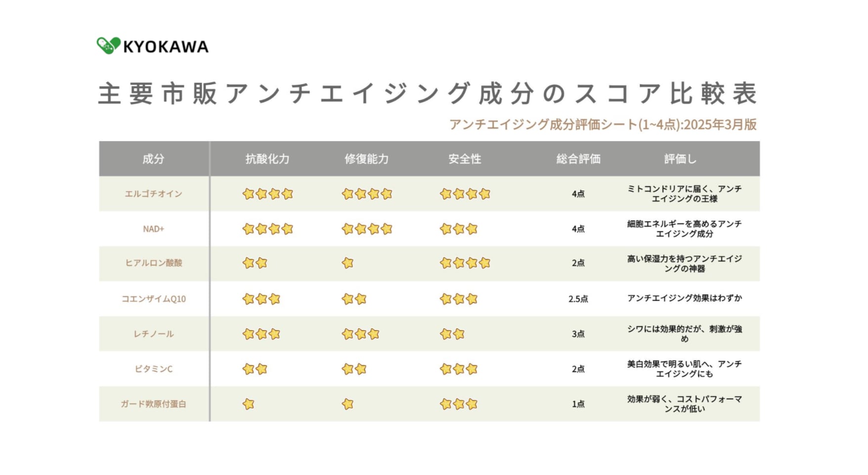Select the 成分 column header
This screenshot has height=475, width=868.
coord(153,159)
